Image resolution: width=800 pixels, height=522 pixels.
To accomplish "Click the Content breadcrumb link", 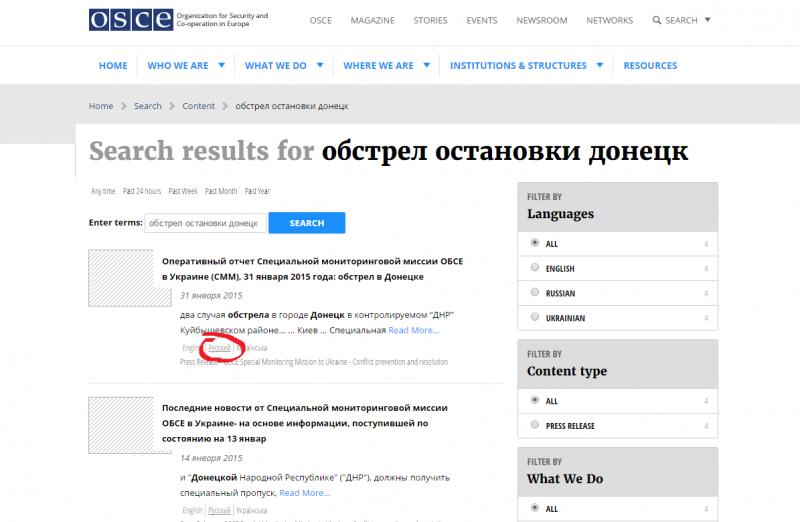I will (198, 106).
